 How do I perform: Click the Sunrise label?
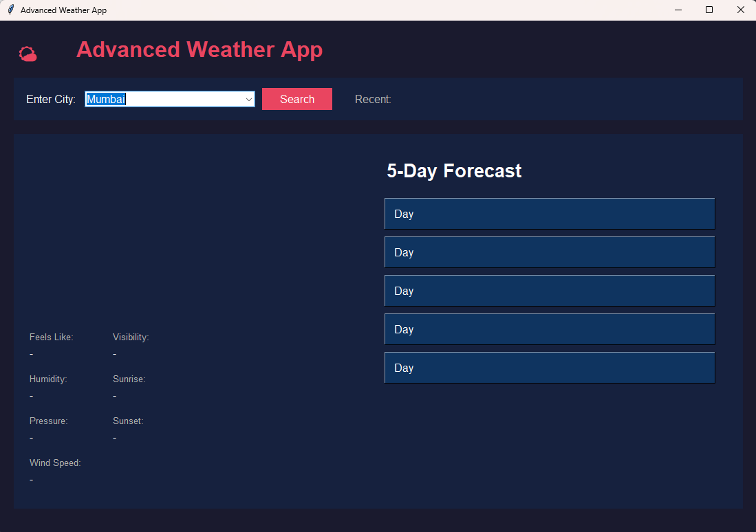tap(129, 379)
